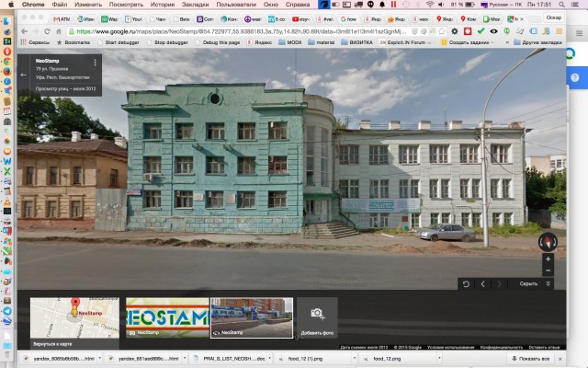Open the three-dot menu on NeoStamp card

click(x=95, y=63)
